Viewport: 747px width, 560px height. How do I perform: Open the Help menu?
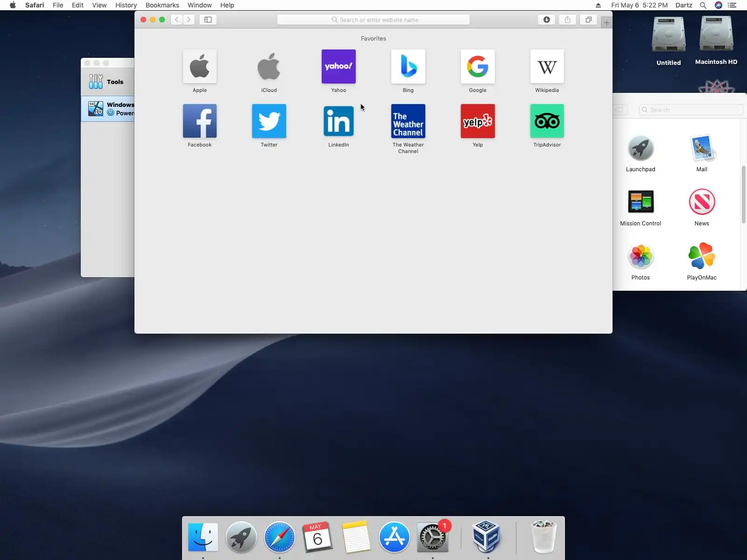tap(227, 5)
